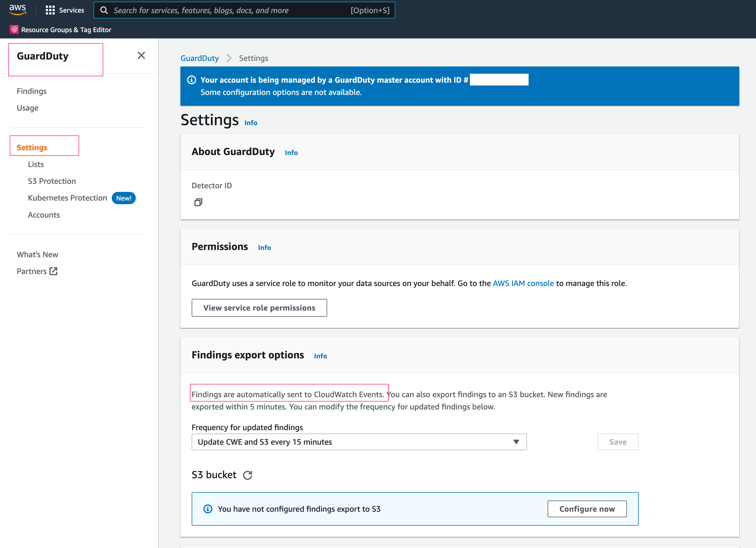
Task: Click the Detector ID label
Action: 212,185
